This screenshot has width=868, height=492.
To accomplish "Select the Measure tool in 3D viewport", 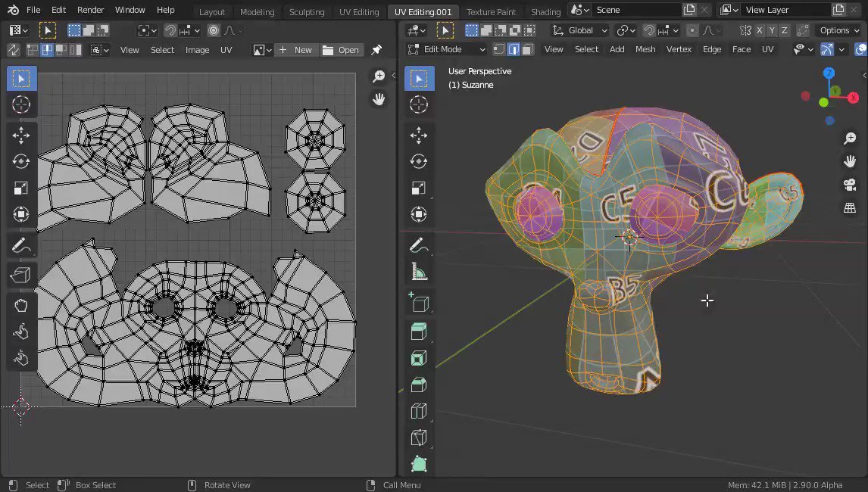I will (x=419, y=272).
